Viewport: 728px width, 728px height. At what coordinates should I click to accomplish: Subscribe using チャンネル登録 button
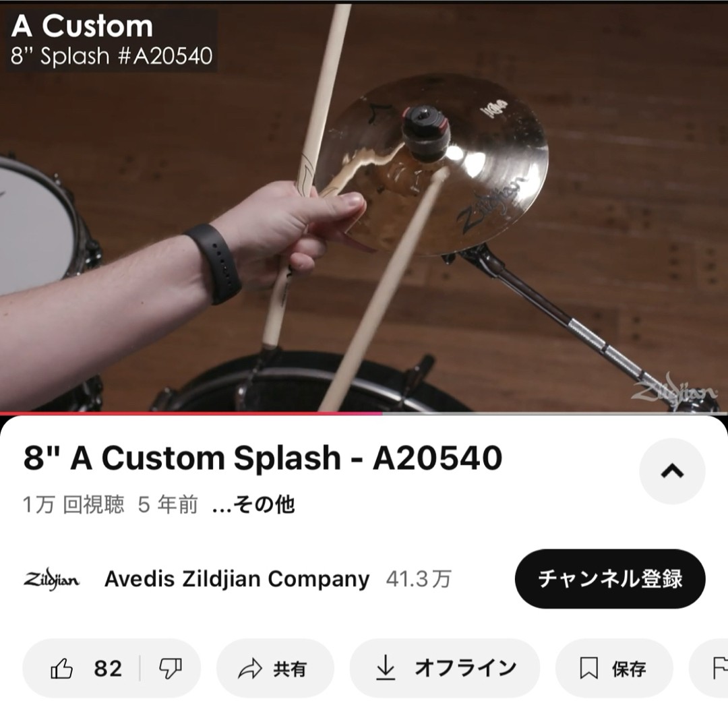point(610,578)
